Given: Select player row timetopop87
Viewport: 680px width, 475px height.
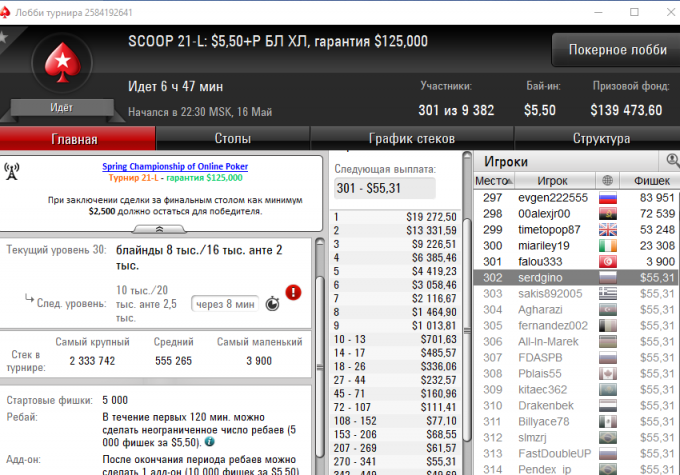Looking at the screenshot, I should (577, 230).
